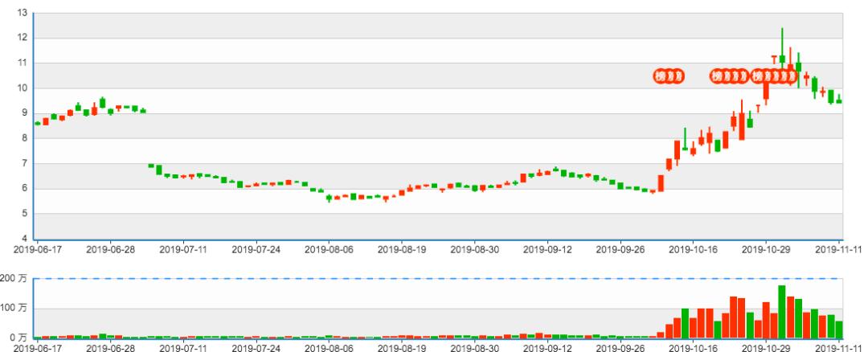Image resolution: width=868 pixels, height=352 pixels.
Task: Click the 2019-07-11 date under the price chart
Action: [x=183, y=249]
